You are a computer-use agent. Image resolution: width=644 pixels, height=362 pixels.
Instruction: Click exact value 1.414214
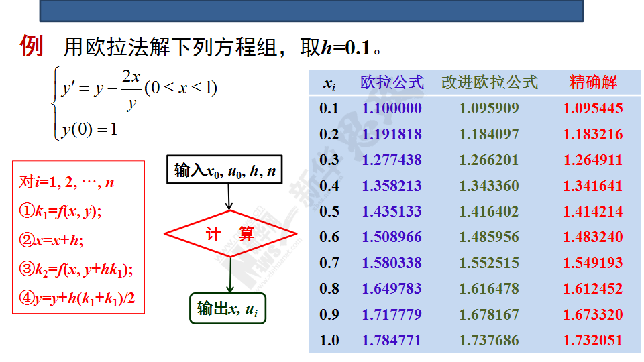[x=592, y=211]
